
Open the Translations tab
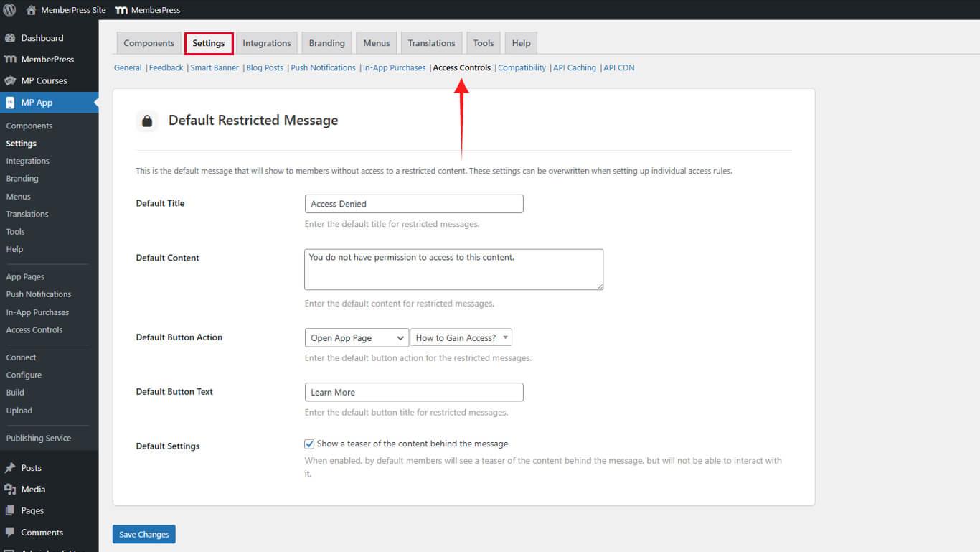pyautogui.click(x=431, y=43)
